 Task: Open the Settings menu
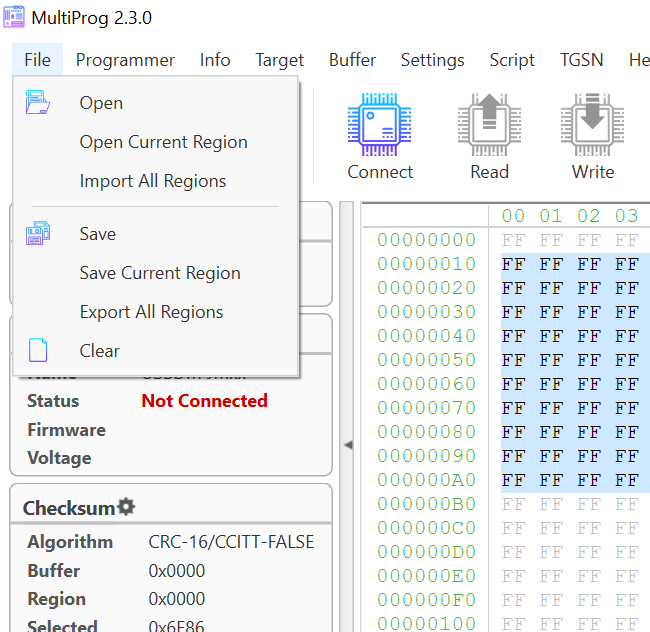432,60
